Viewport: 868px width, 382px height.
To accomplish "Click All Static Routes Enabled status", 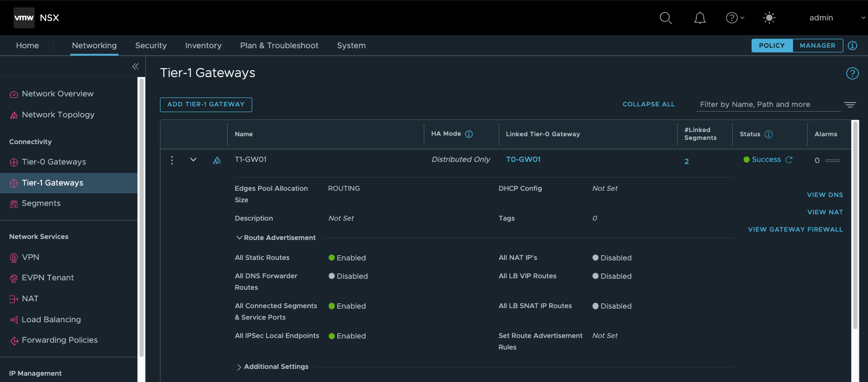I will 347,258.
